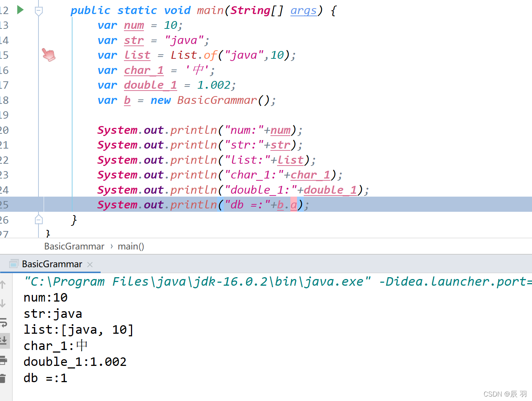Viewport: 532px width, 401px height.
Task: Close the BasicGrammar run tab
Action: click(x=90, y=264)
